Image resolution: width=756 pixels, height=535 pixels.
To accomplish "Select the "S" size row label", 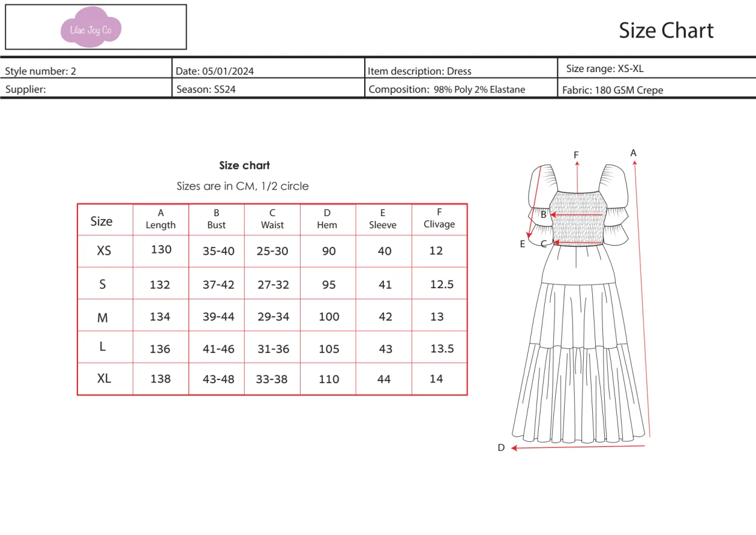I will [x=103, y=284].
